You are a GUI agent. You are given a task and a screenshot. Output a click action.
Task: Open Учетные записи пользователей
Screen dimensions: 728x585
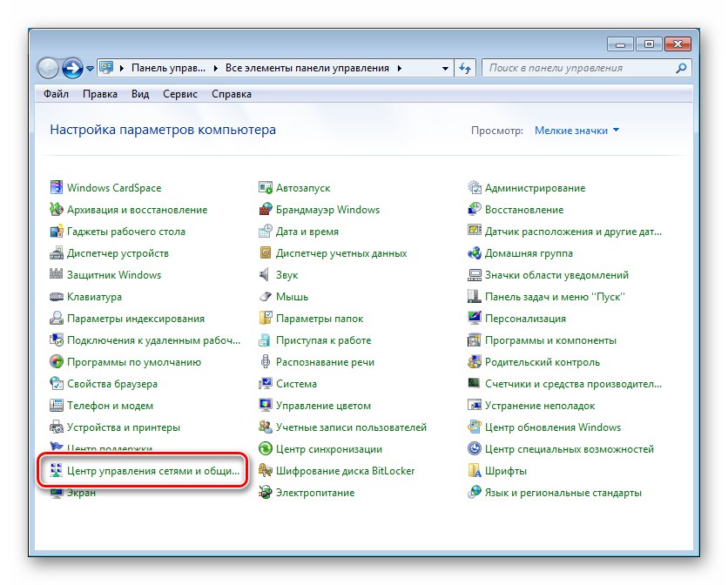point(351,427)
